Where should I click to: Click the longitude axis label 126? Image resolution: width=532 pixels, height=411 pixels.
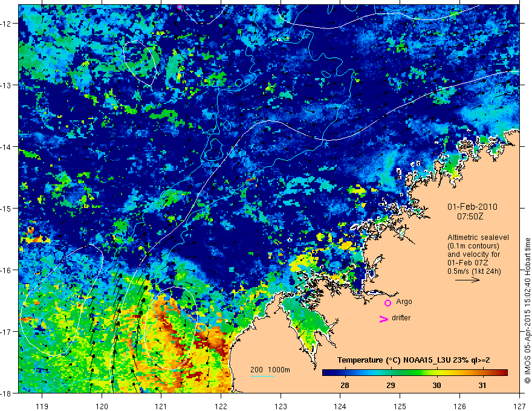[x=459, y=406]
